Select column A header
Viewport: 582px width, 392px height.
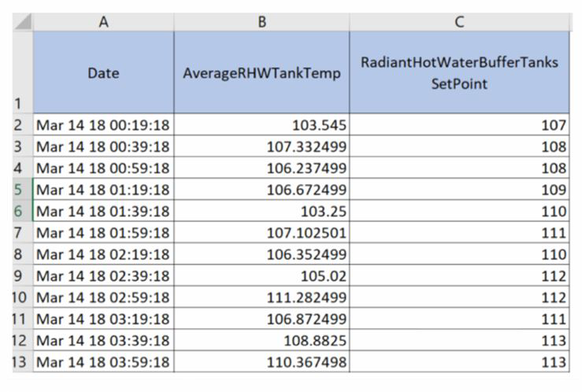point(103,22)
